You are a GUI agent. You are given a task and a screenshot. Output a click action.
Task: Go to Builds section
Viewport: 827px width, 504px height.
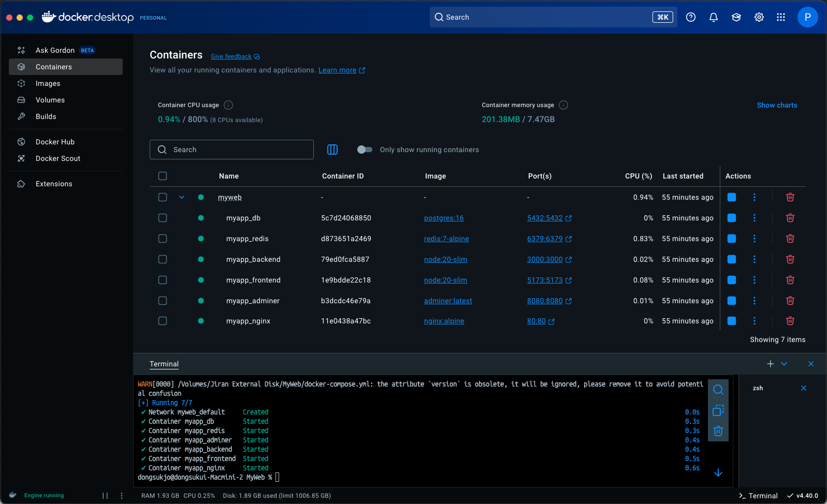pos(66,116)
